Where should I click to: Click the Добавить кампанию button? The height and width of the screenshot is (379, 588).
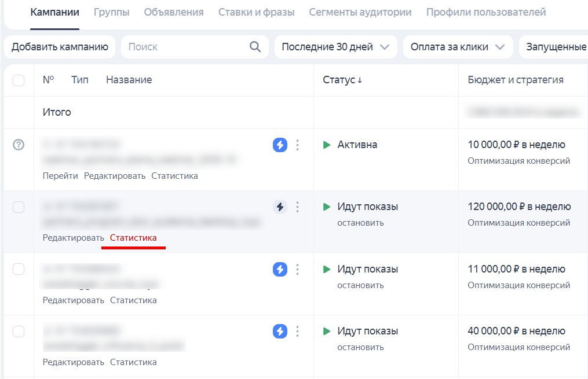tap(60, 47)
